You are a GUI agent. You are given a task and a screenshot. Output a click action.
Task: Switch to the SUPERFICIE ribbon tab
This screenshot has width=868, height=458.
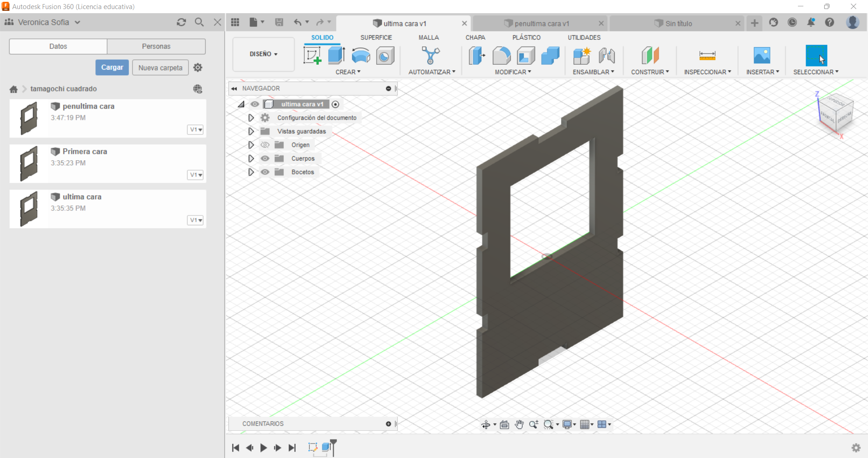point(376,38)
